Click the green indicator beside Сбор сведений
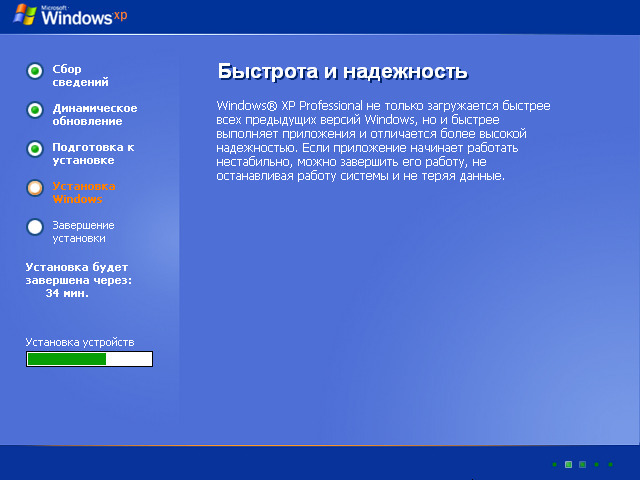The image size is (640, 480). pyautogui.click(x=35, y=71)
